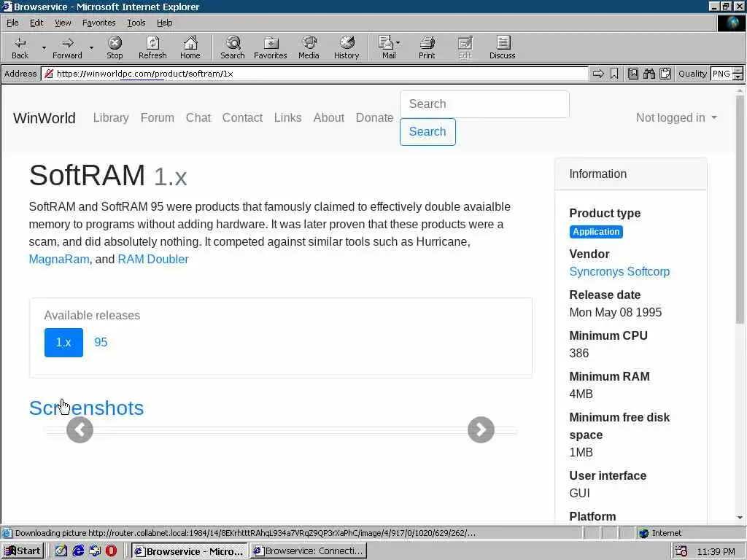747x560 pixels.
Task: Launch Opera from quick launch
Action: click(111, 551)
